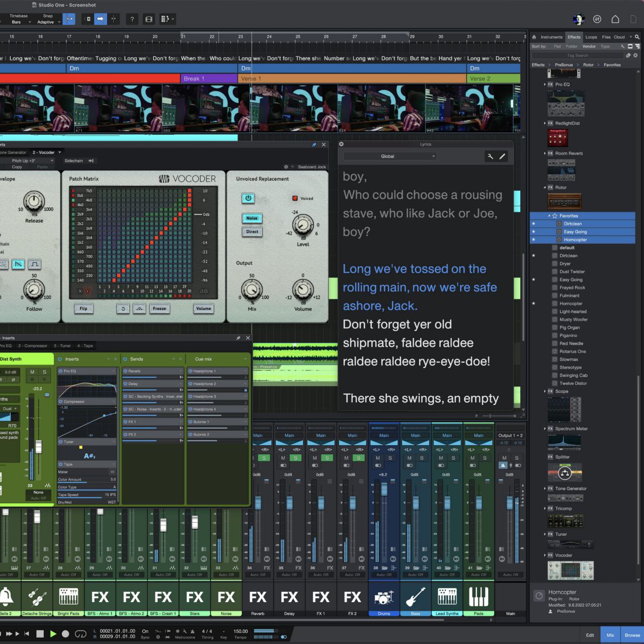Click the Vocoder Release knob
This screenshot has height=644, width=644.
point(34,201)
